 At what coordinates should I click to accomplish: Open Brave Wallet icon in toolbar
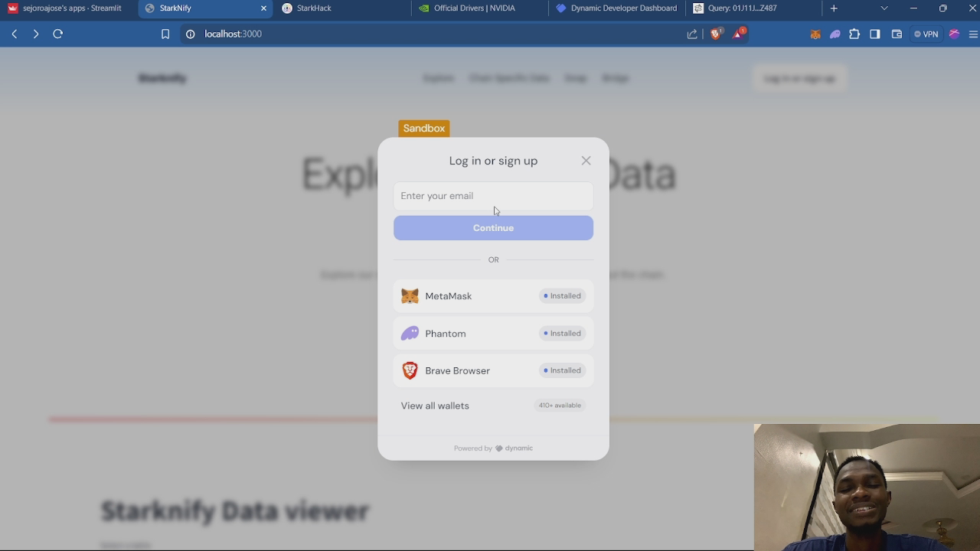[897, 34]
